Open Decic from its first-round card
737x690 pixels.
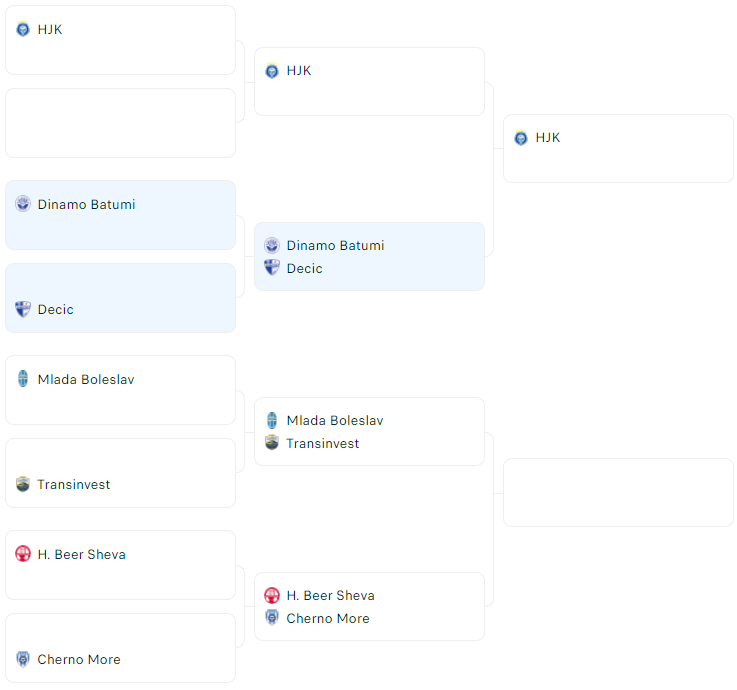55,309
